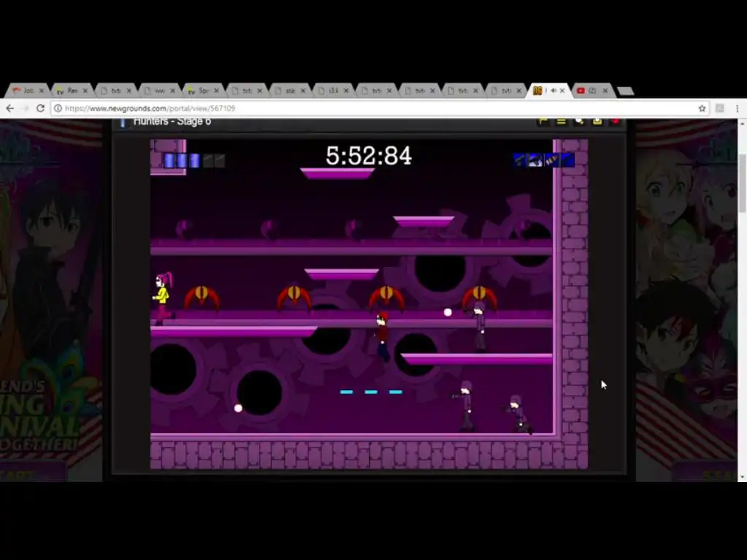
Task: Click the white key-shaped icon above the game
Action: [579, 122]
